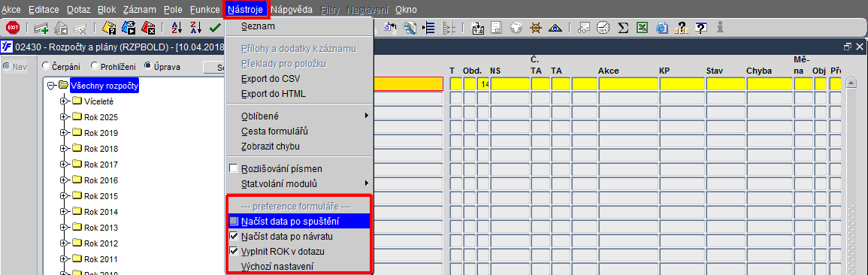Toggle Načíst data po spuštění checkbox
Image resolution: width=868 pixels, height=275 pixels.
pos(234,222)
